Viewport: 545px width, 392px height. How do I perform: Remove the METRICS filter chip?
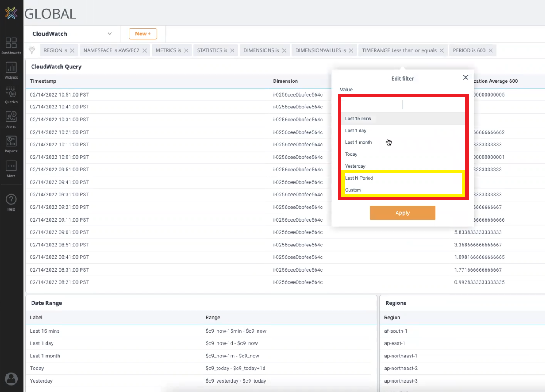[186, 50]
